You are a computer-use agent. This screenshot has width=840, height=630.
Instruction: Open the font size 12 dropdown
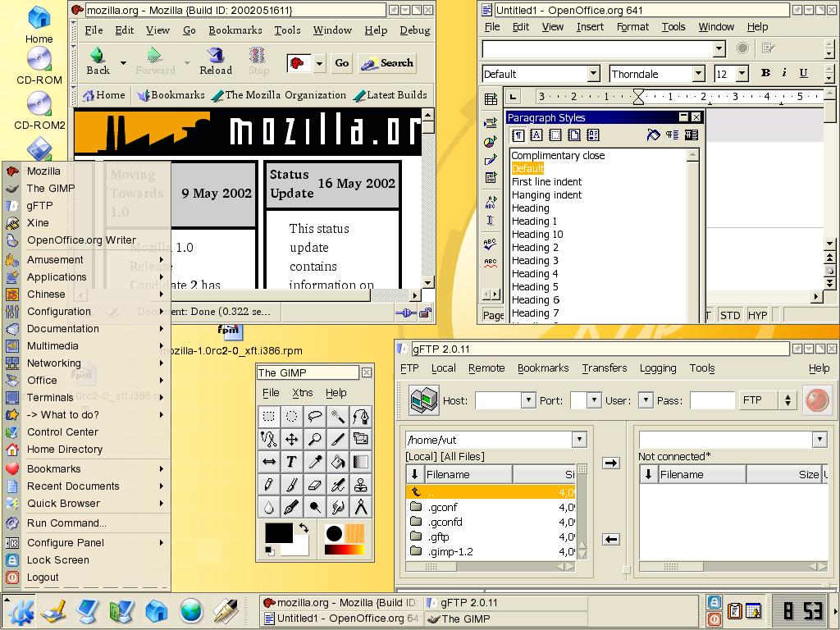[742, 73]
